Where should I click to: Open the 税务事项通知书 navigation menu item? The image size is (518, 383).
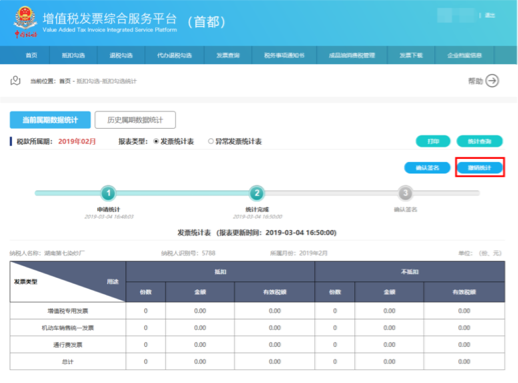pos(284,55)
